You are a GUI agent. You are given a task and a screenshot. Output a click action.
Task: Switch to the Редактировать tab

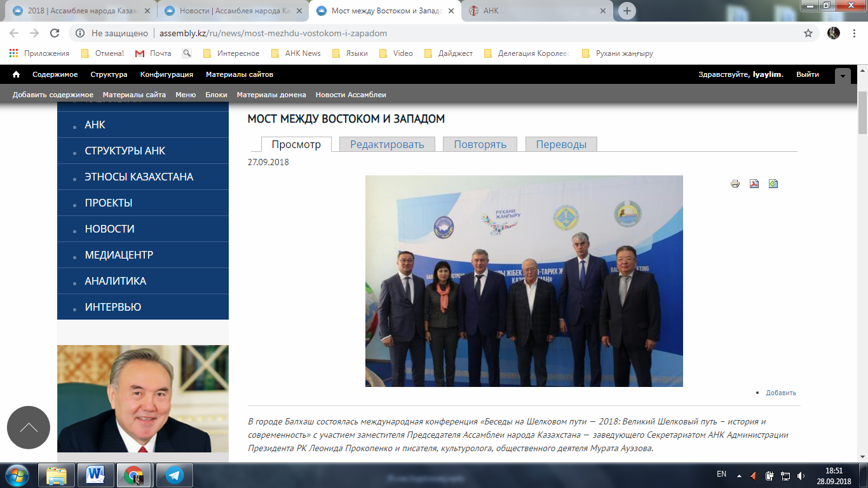tap(387, 144)
